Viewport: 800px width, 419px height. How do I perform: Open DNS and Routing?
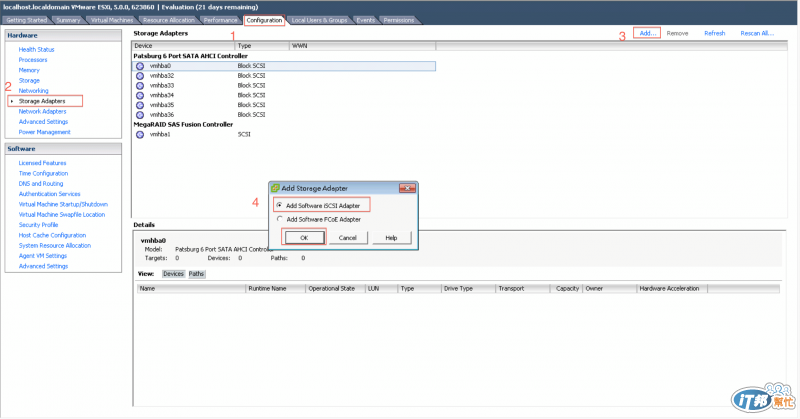[x=41, y=184]
